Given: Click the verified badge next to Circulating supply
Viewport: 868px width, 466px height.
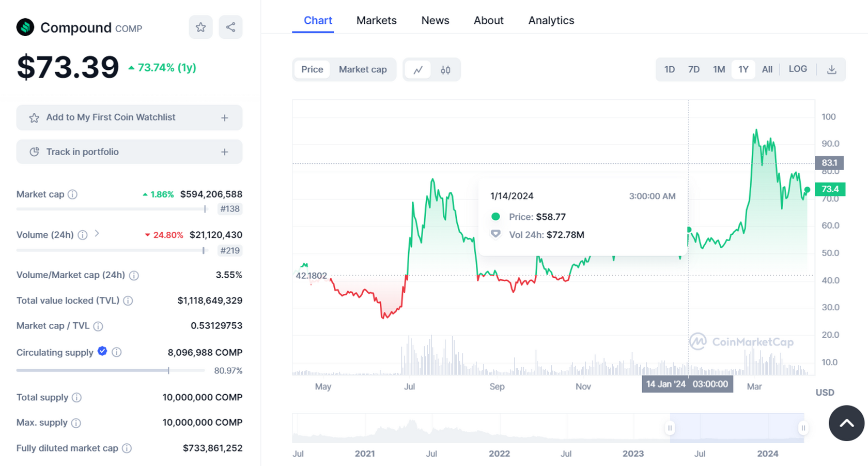Looking at the screenshot, I should pos(102,352).
